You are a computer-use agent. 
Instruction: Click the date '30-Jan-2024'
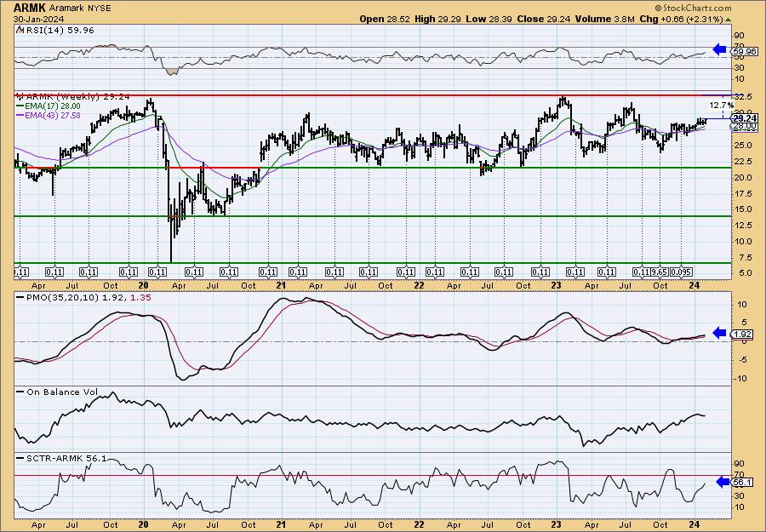coord(38,19)
